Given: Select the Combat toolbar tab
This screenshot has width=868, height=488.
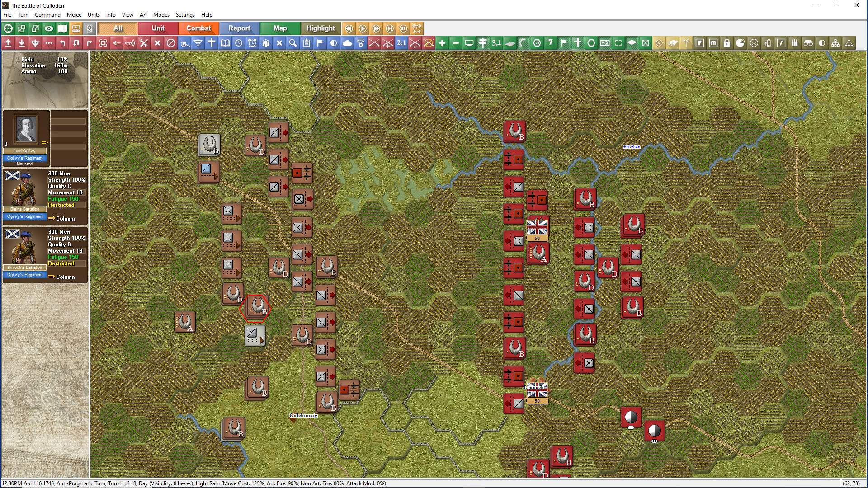Looking at the screenshot, I should coord(198,28).
